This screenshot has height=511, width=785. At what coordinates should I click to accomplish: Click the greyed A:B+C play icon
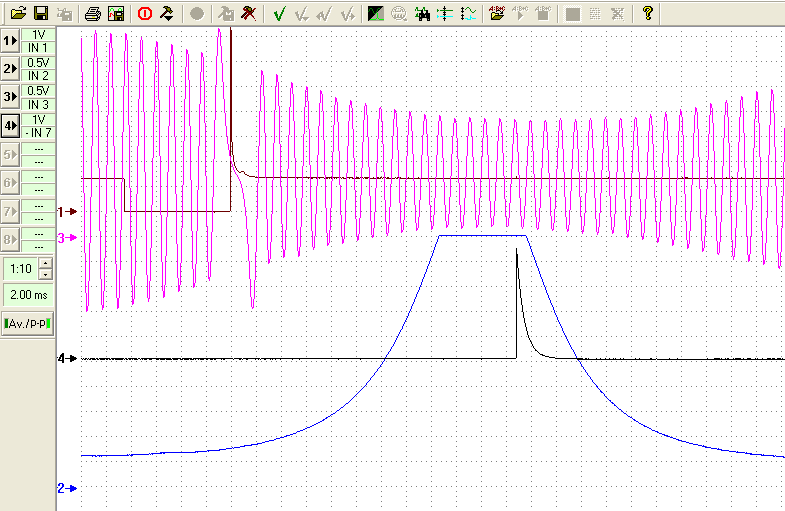tap(521, 14)
